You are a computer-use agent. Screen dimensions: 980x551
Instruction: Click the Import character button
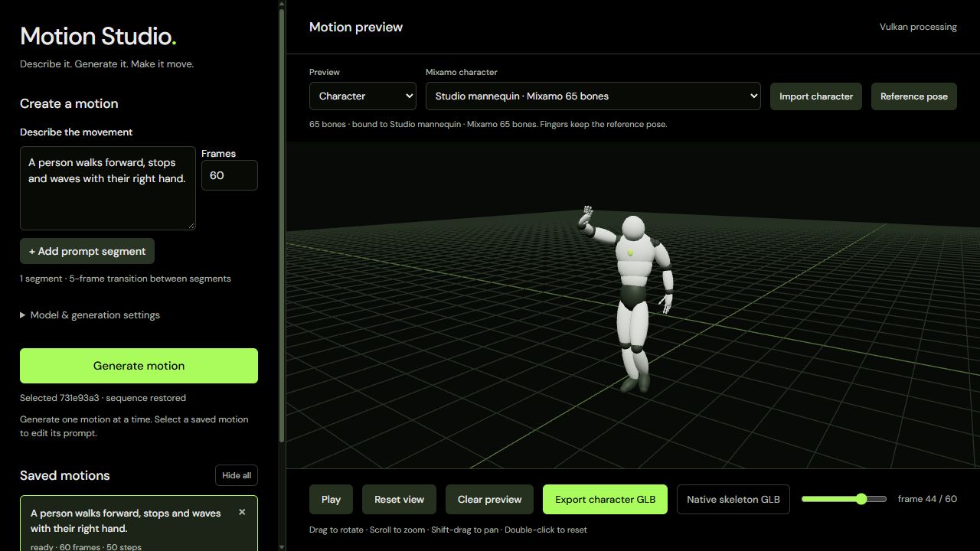coord(816,96)
